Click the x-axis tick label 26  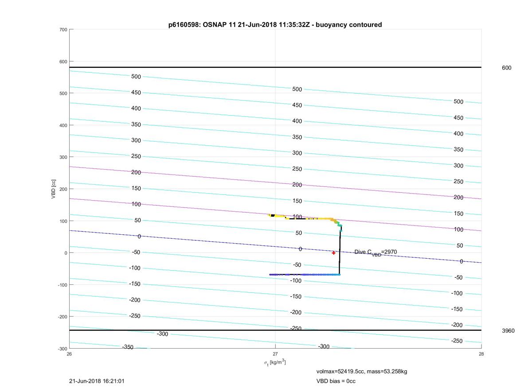[69, 354]
